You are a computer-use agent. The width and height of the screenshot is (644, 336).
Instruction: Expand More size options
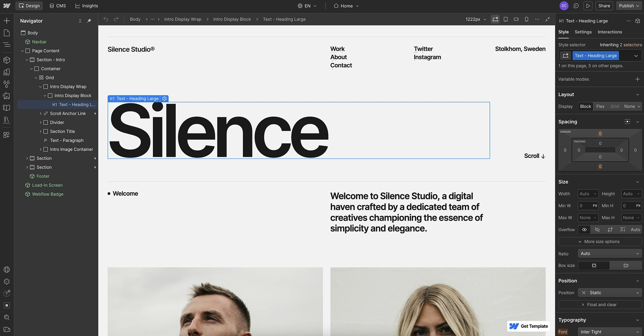click(x=600, y=242)
